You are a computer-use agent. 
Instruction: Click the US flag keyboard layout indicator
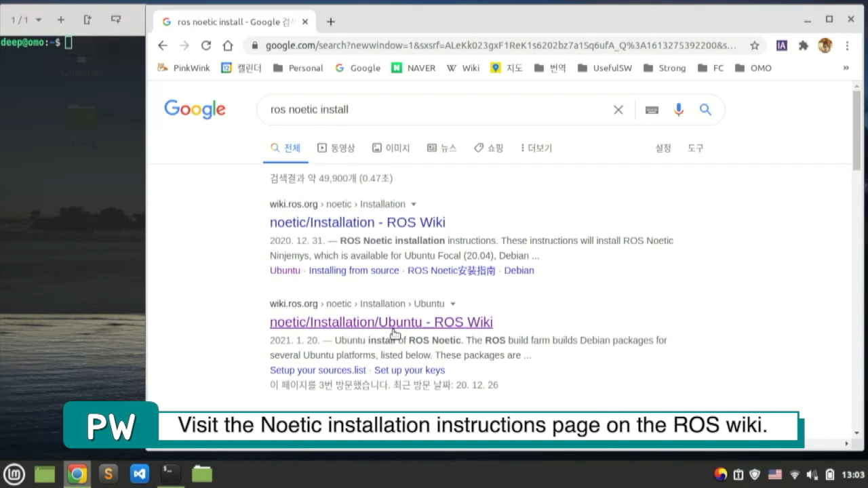pyautogui.click(x=775, y=474)
